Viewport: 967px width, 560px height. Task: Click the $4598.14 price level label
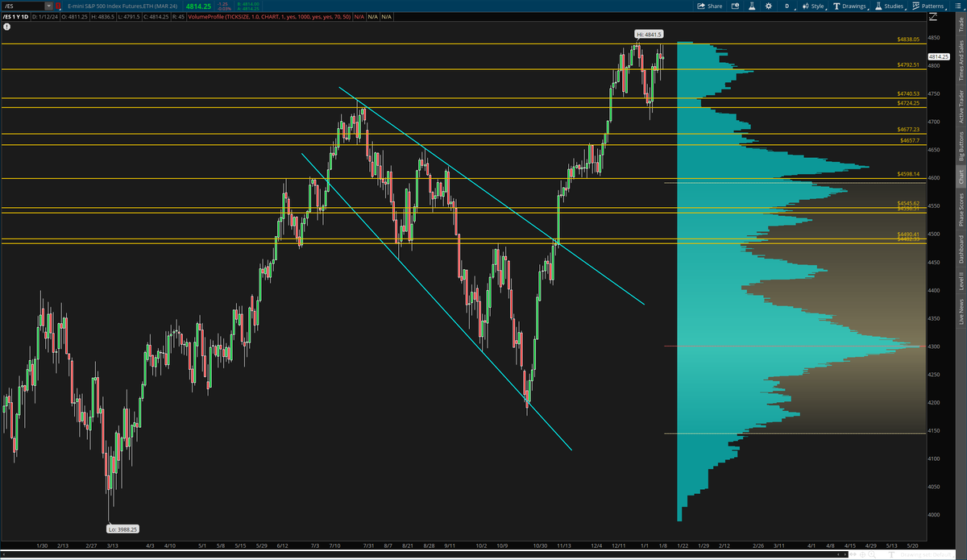point(908,174)
